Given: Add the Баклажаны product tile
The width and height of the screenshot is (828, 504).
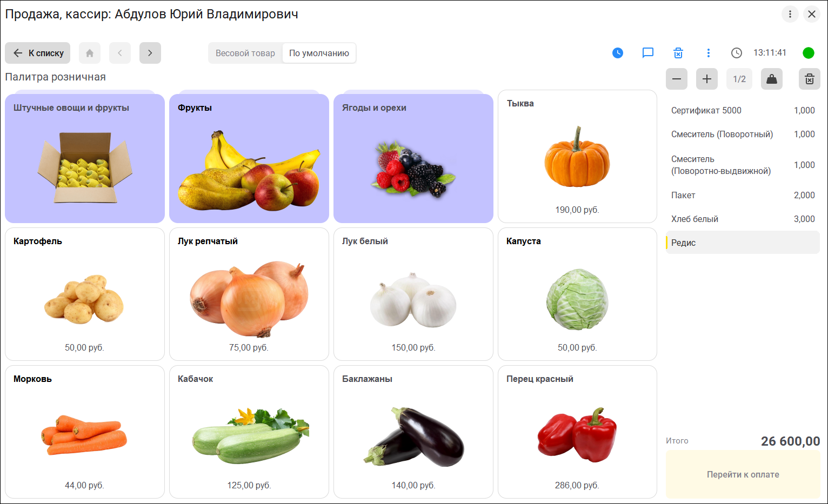Looking at the screenshot, I should (413, 432).
